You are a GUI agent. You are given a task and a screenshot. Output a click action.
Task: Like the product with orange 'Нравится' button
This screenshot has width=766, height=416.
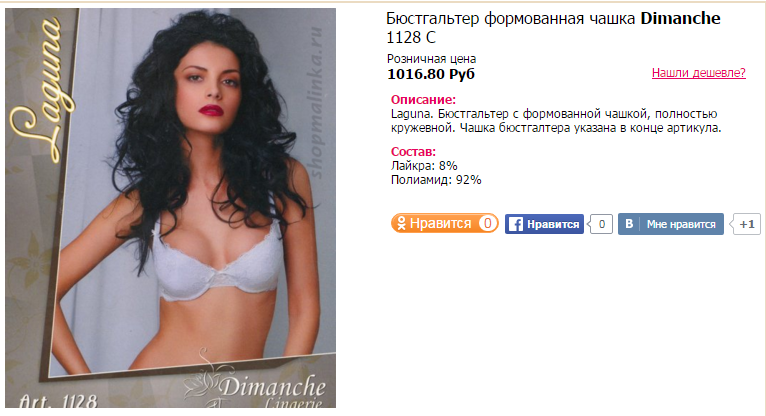(x=445, y=223)
